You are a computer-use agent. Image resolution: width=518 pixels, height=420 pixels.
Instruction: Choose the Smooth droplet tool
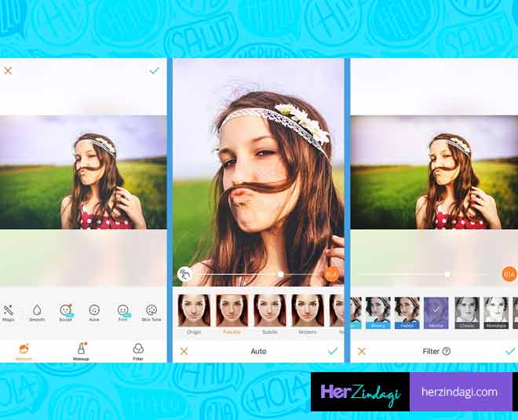[37, 311]
